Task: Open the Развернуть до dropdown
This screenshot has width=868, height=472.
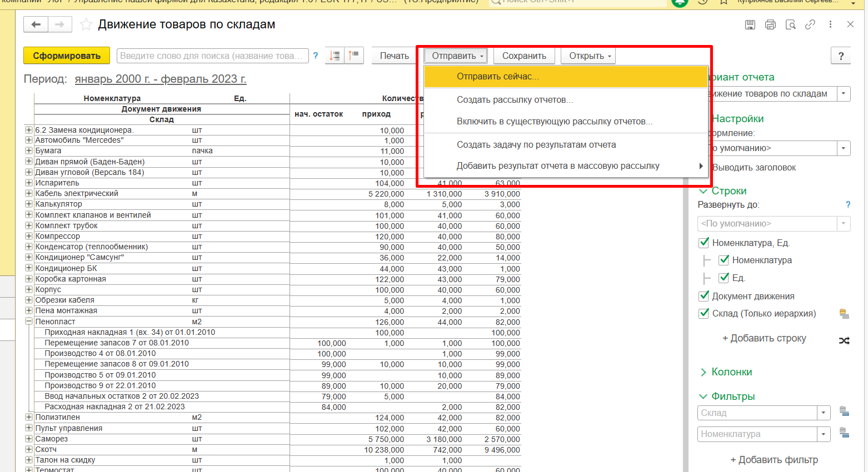Action: click(844, 223)
